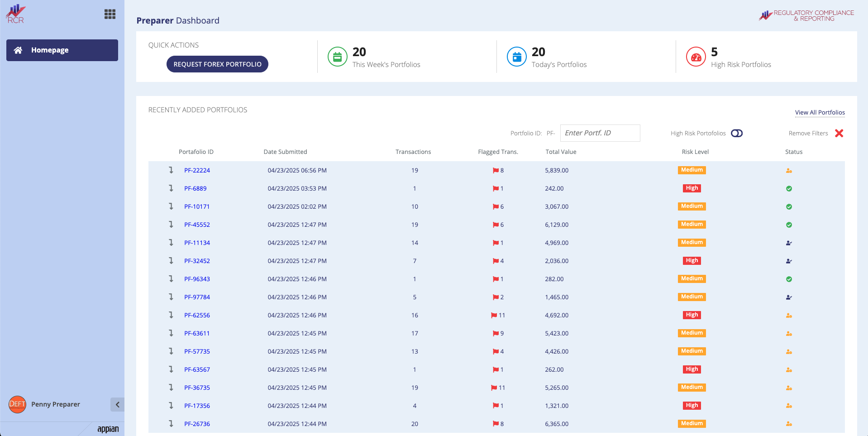Click the Date Submitted column header

[285, 152]
